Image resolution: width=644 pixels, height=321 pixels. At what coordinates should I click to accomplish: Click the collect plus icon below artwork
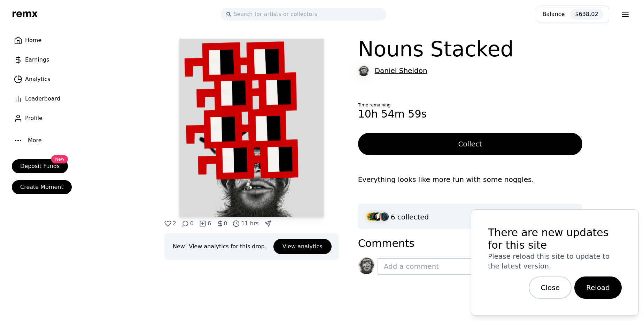203,224
